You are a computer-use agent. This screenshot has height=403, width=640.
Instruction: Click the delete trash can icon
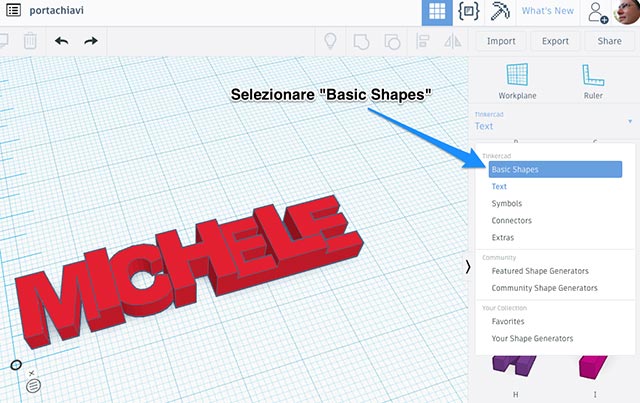(30, 41)
